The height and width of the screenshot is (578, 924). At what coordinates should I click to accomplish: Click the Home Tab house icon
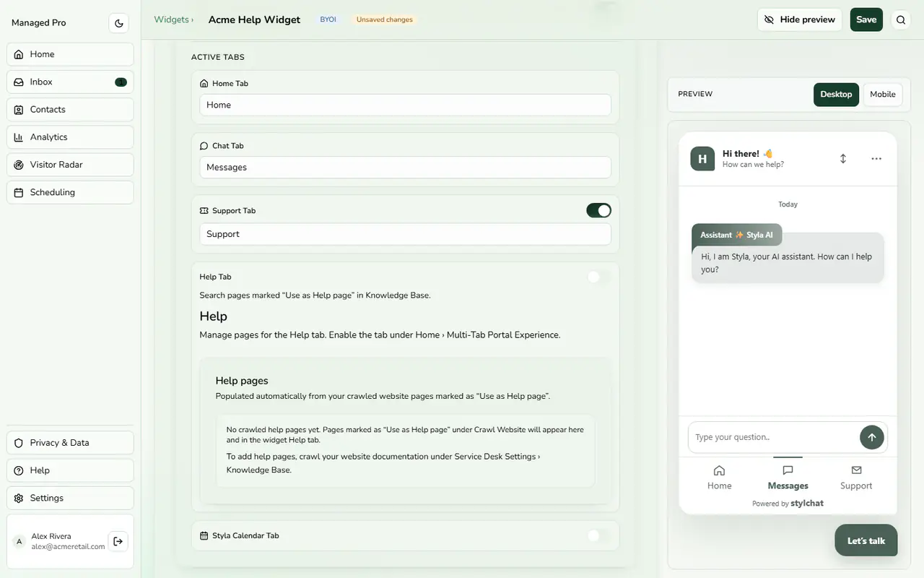pyautogui.click(x=204, y=84)
